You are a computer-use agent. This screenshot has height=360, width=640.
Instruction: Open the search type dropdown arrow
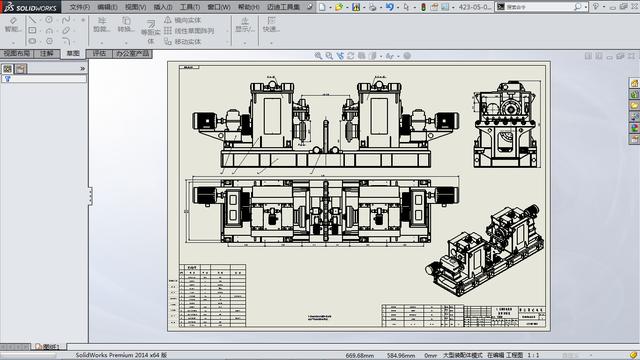pos(586,7)
